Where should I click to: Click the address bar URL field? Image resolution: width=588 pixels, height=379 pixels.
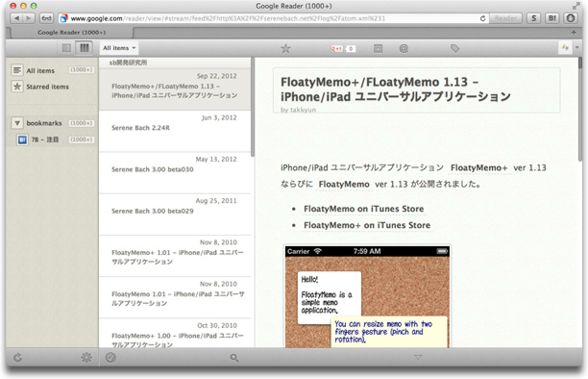point(274,18)
